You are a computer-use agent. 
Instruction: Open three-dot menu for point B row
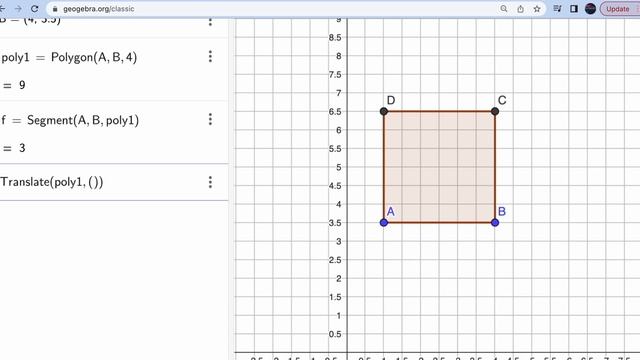[x=210, y=21]
